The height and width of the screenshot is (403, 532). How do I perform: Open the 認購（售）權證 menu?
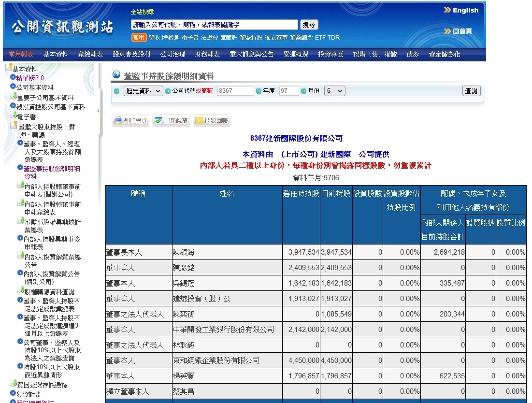point(375,54)
